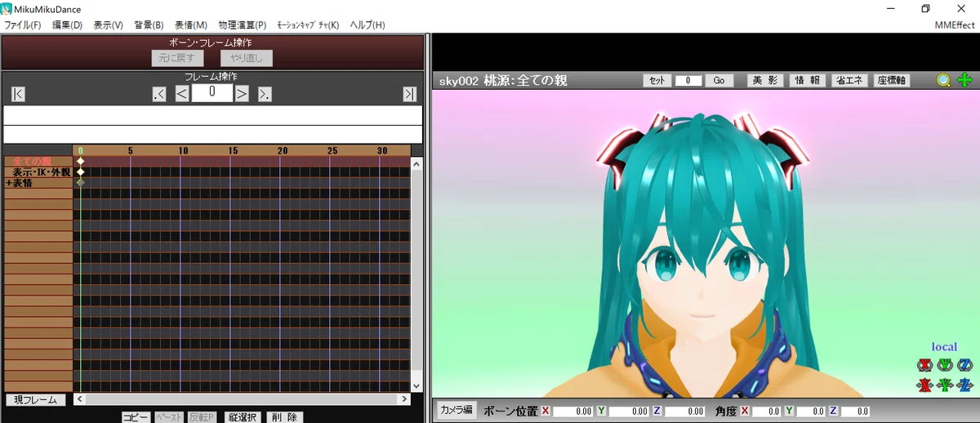Open the 表示(V) menu

click(x=108, y=25)
